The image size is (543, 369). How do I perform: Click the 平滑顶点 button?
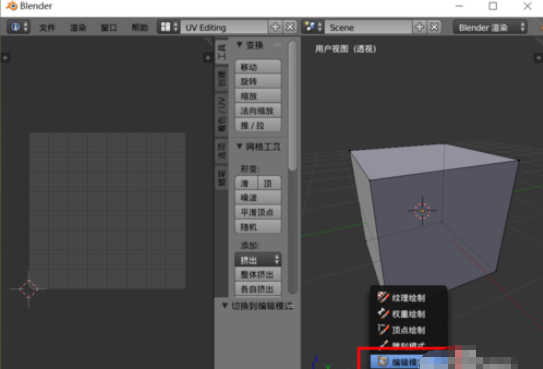point(258,212)
